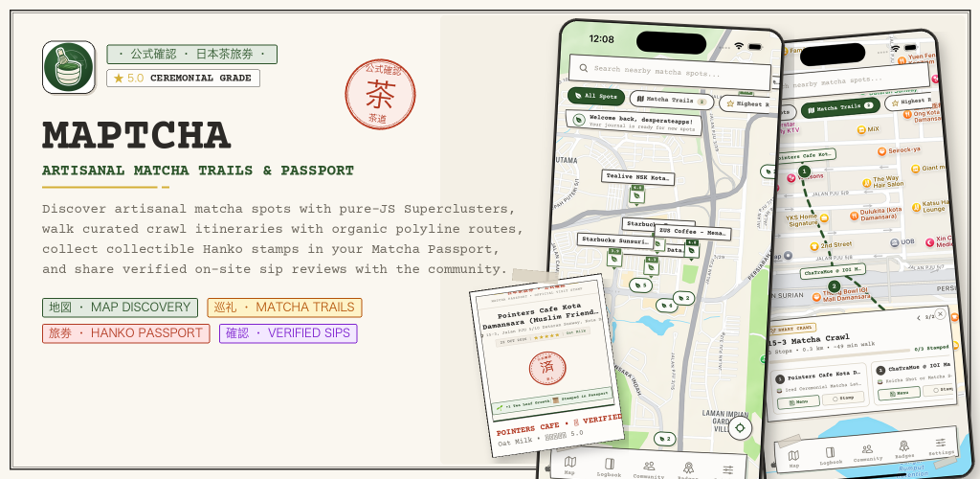This screenshot has width=980, height=479.
Task: Click the 巡礼 MATCHA TRAILS tag
Action: 284,308
